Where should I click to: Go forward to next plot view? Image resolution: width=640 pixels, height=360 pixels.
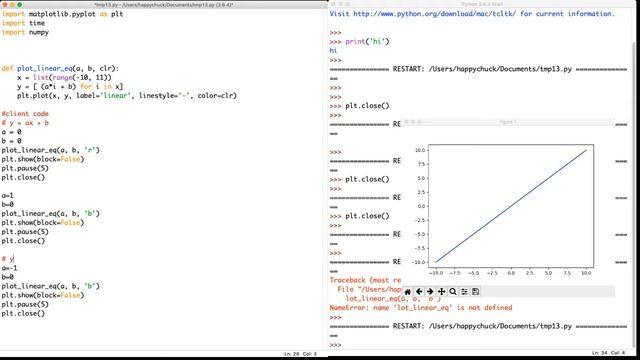point(430,292)
